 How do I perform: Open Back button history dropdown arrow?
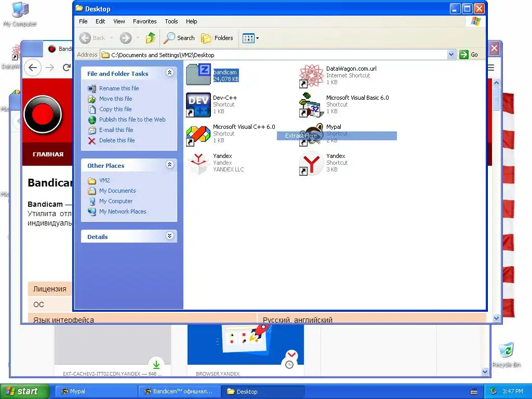point(111,38)
